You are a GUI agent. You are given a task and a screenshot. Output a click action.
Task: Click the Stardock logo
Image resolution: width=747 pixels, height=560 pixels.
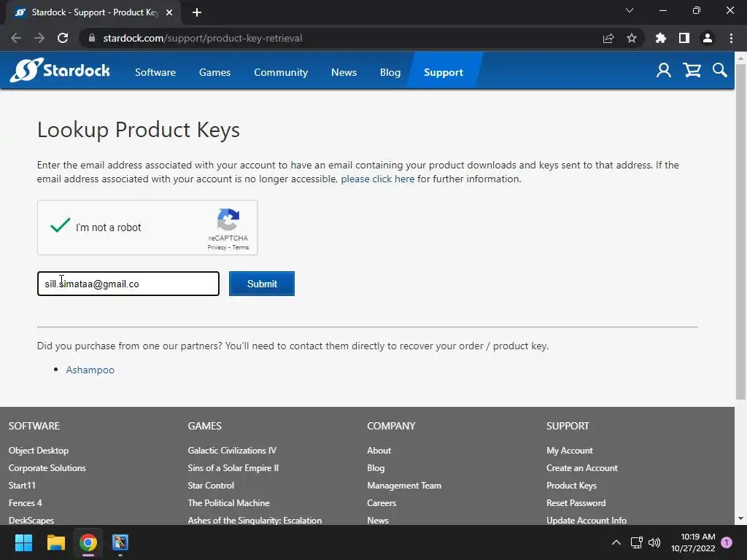(x=60, y=71)
